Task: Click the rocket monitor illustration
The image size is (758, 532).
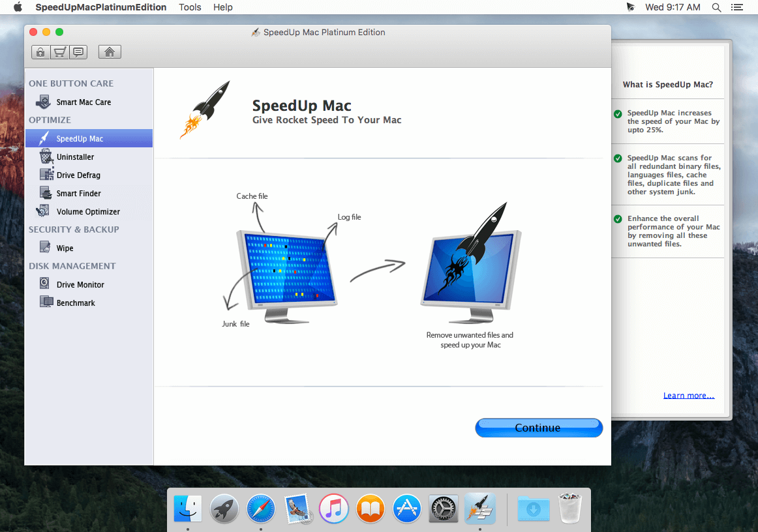Action: pos(471,263)
